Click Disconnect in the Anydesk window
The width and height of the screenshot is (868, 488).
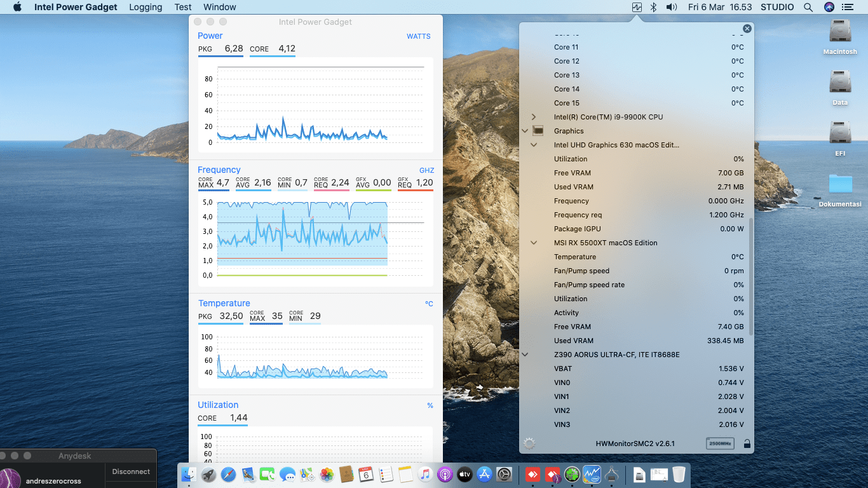[x=131, y=471]
